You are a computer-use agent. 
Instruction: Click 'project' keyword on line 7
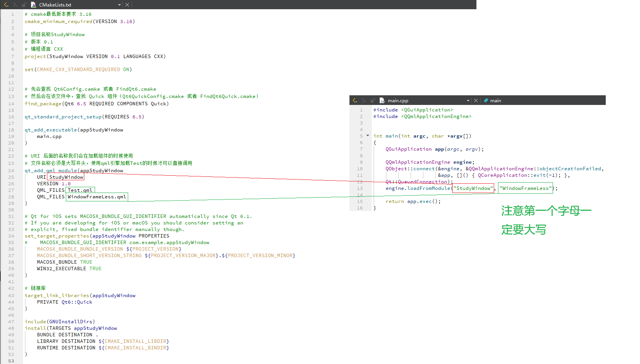pyautogui.click(x=35, y=57)
